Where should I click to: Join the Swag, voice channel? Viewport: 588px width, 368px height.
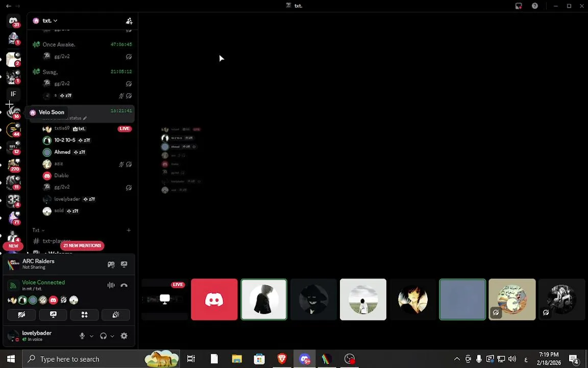pos(83,72)
